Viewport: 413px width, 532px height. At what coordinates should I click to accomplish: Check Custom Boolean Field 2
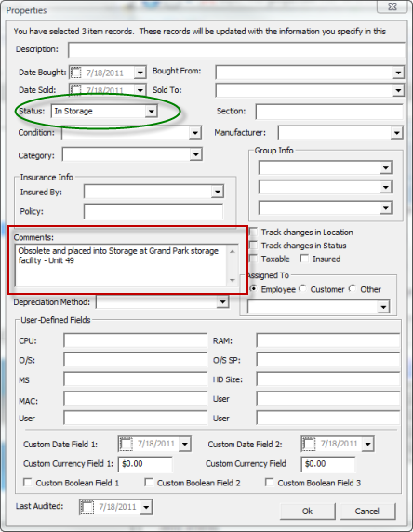pyautogui.click(x=149, y=482)
